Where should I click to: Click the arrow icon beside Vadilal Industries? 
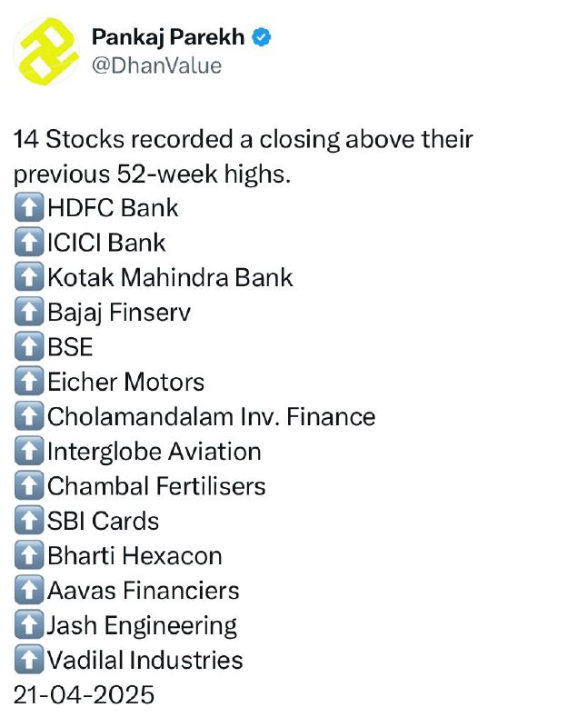coord(29,660)
